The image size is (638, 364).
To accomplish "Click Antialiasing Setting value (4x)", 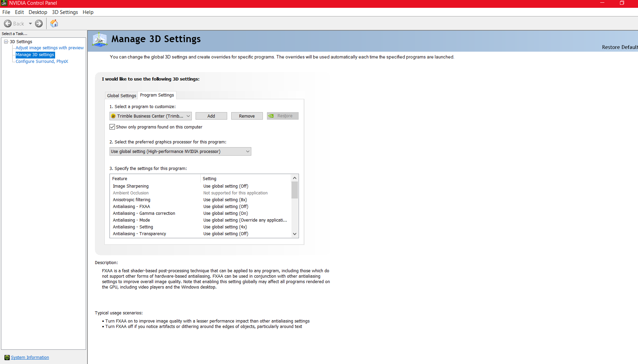I will (x=225, y=227).
